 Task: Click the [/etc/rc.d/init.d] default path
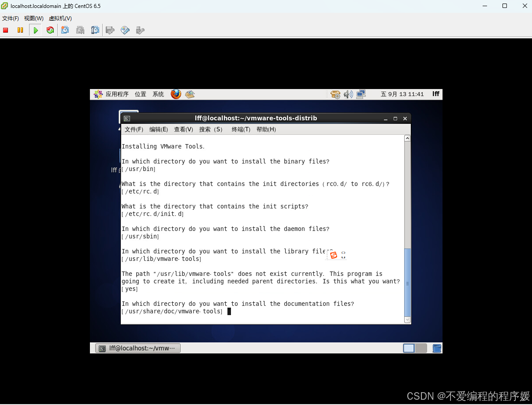(153, 214)
